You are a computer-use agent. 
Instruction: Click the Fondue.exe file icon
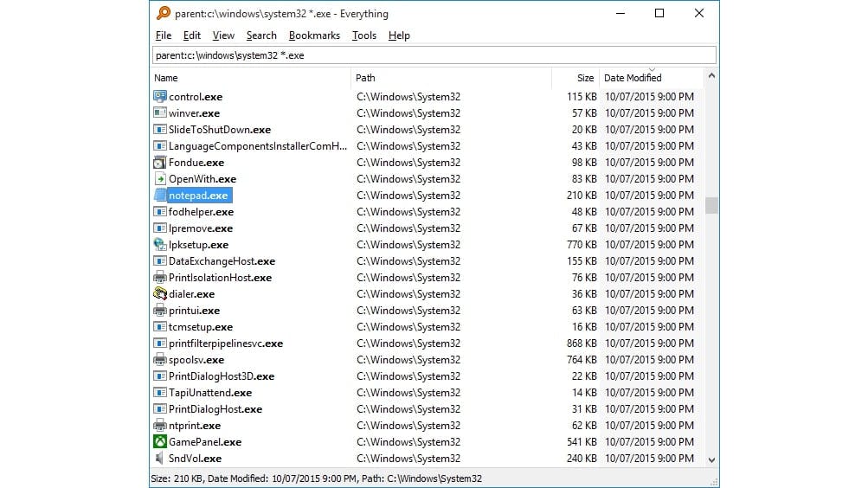(160, 163)
